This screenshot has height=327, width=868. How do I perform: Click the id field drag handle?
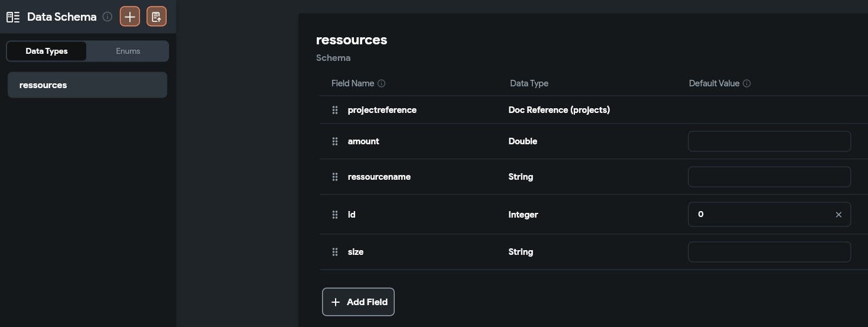pyautogui.click(x=335, y=215)
